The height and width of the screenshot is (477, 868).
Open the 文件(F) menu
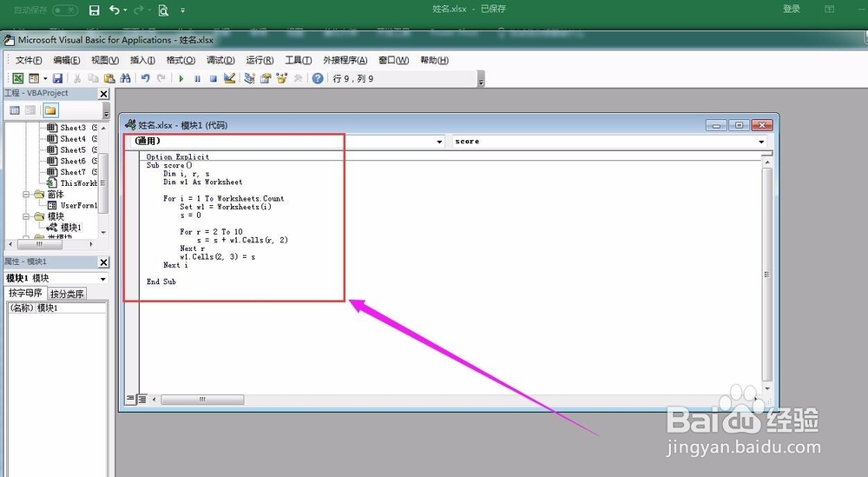pos(29,61)
